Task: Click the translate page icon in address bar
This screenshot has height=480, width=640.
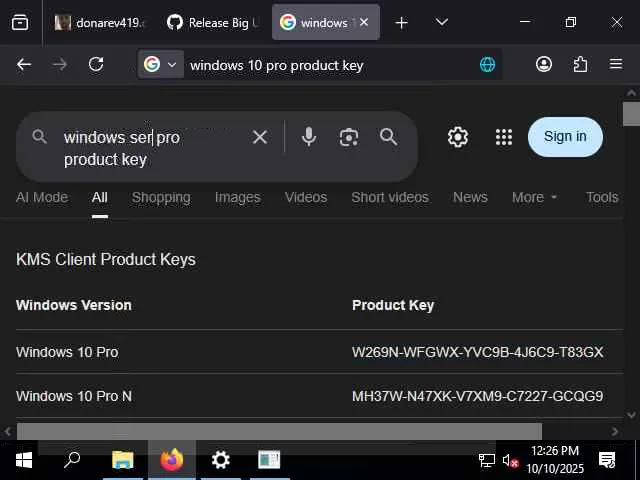Action: (487, 64)
